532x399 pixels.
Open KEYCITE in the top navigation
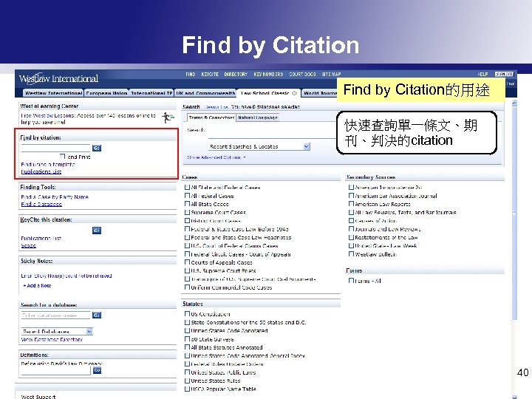pos(210,74)
